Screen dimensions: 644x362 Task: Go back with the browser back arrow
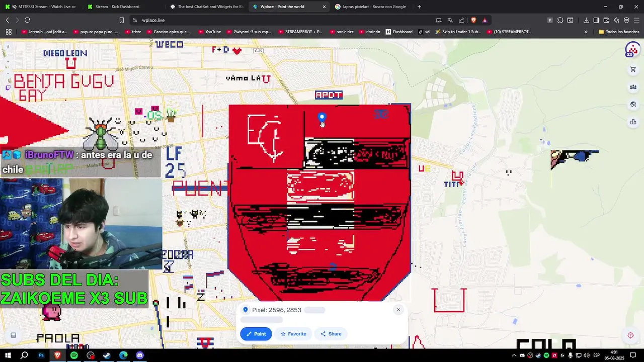click(8, 20)
